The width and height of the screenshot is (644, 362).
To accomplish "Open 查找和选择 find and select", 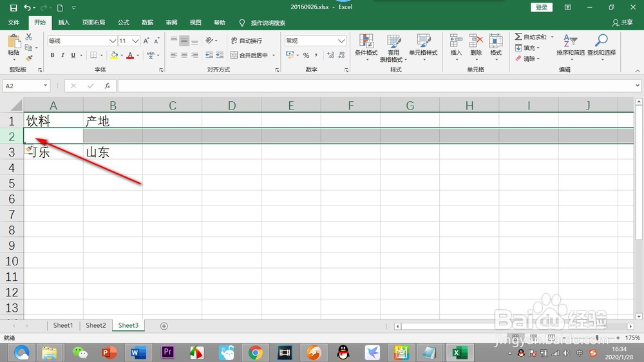I will click(x=601, y=47).
